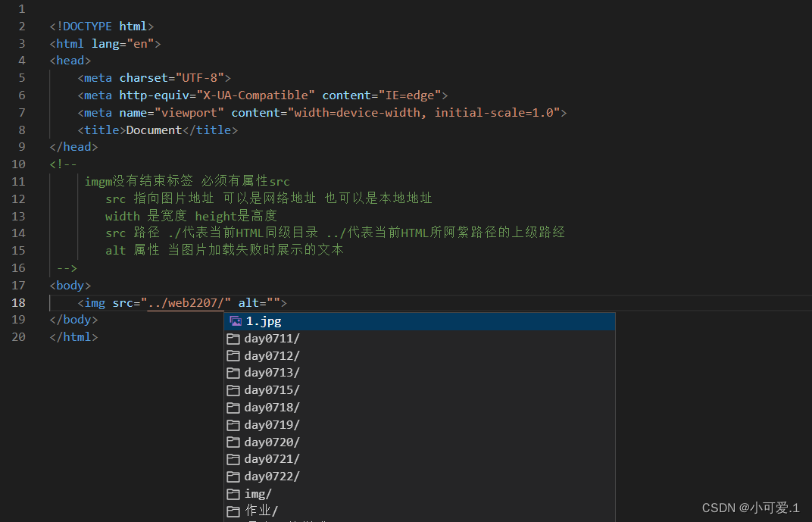
Task: Click the folder icon beside day0719/
Action: pos(233,424)
